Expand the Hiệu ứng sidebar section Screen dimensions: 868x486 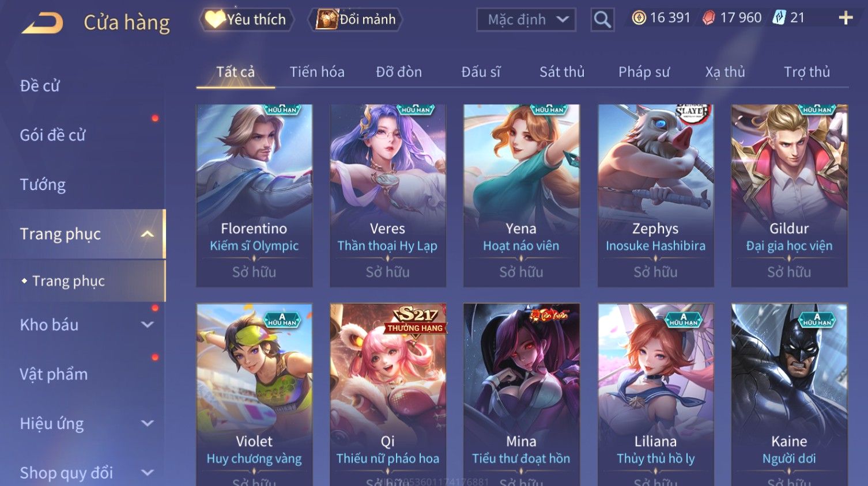coord(148,424)
